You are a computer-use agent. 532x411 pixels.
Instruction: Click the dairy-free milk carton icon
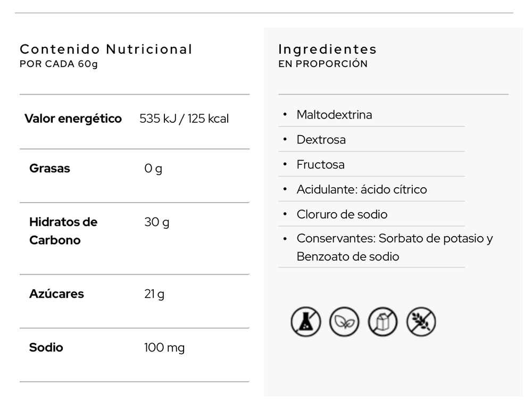click(x=383, y=322)
